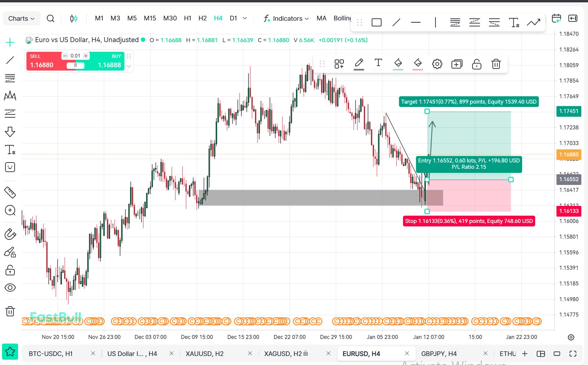588x365 pixels.
Task: Select the trend line drawing tool
Action: [10, 60]
